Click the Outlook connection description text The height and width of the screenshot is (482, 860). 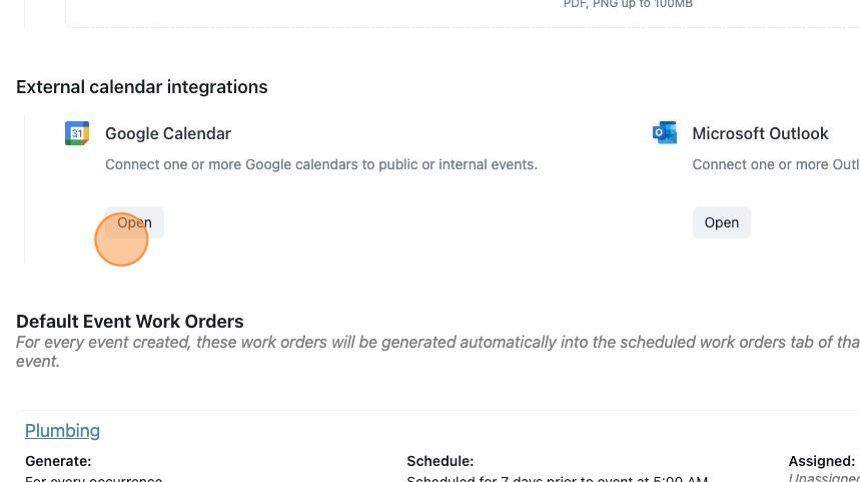coord(776,165)
